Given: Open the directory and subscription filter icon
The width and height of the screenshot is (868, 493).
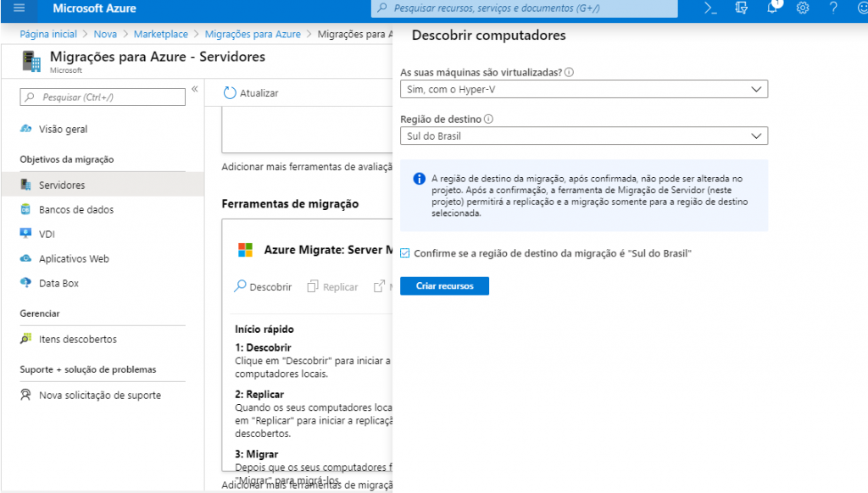Looking at the screenshot, I should pos(742,8).
